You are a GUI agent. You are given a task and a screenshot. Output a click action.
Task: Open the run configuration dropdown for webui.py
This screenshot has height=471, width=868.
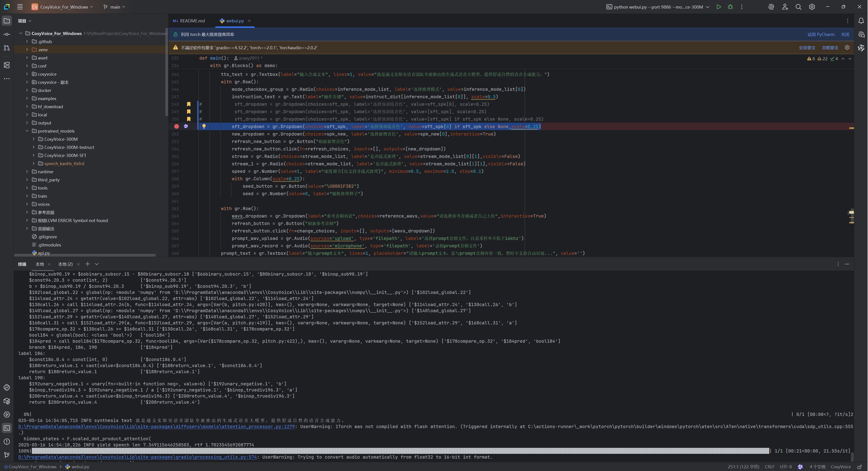click(x=707, y=7)
